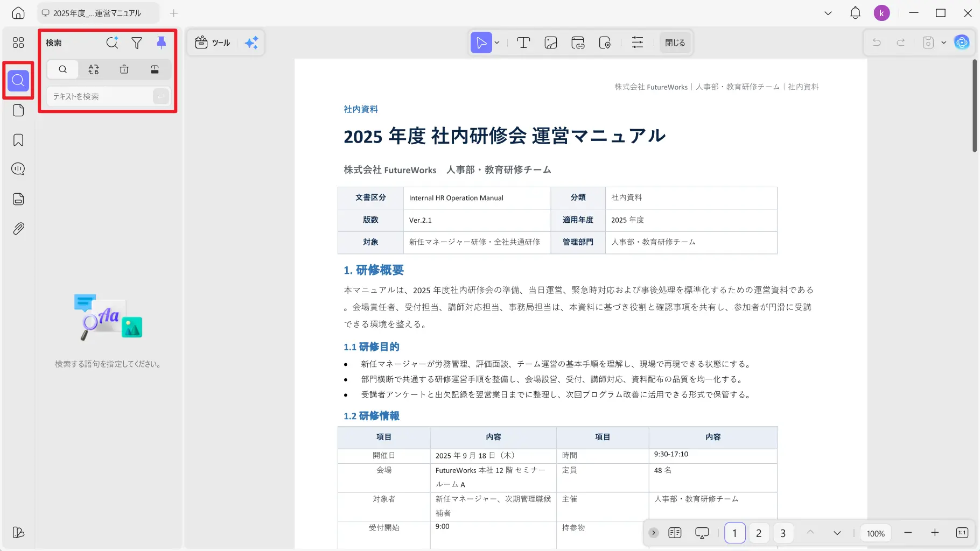The width and height of the screenshot is (980, 551).
Task: Expand the selection tool dropdown arrow
Action: [x=497, y=43]
